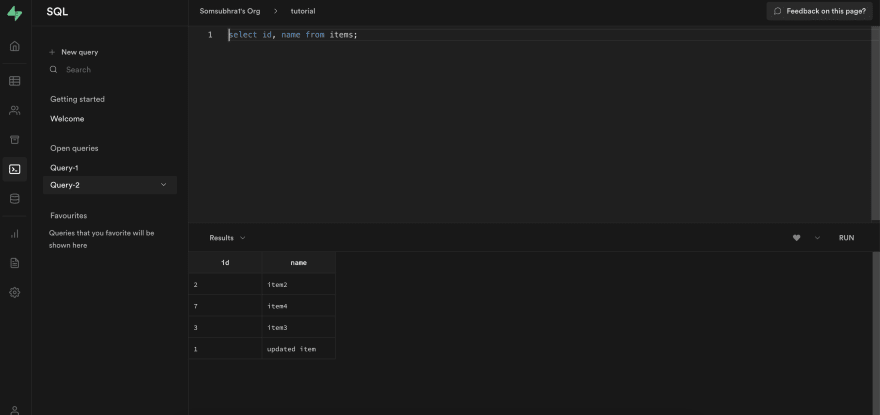Screen dimensions: 880x415
Task: Favorite this query with the heart icon
Action: click(x=796, y=238)
